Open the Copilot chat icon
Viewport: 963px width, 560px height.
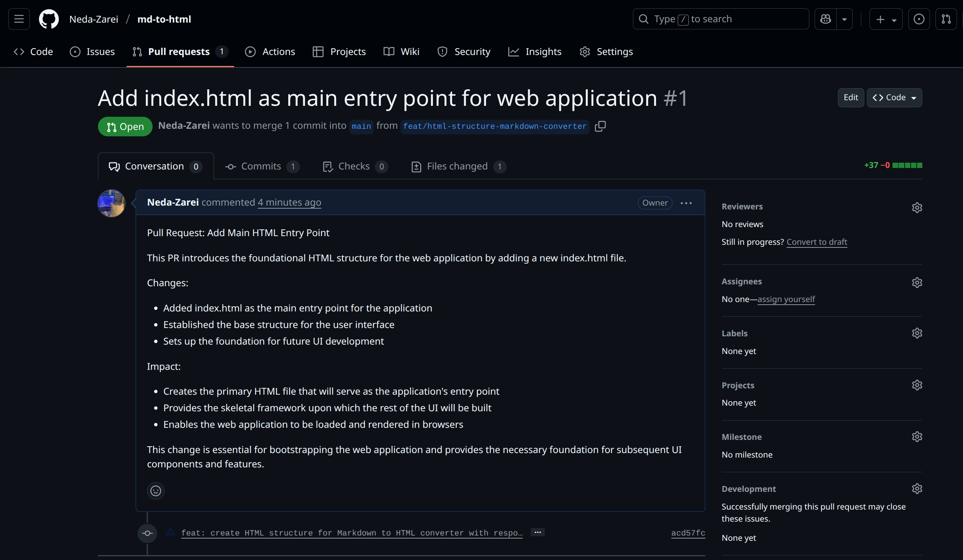[825, 19]
